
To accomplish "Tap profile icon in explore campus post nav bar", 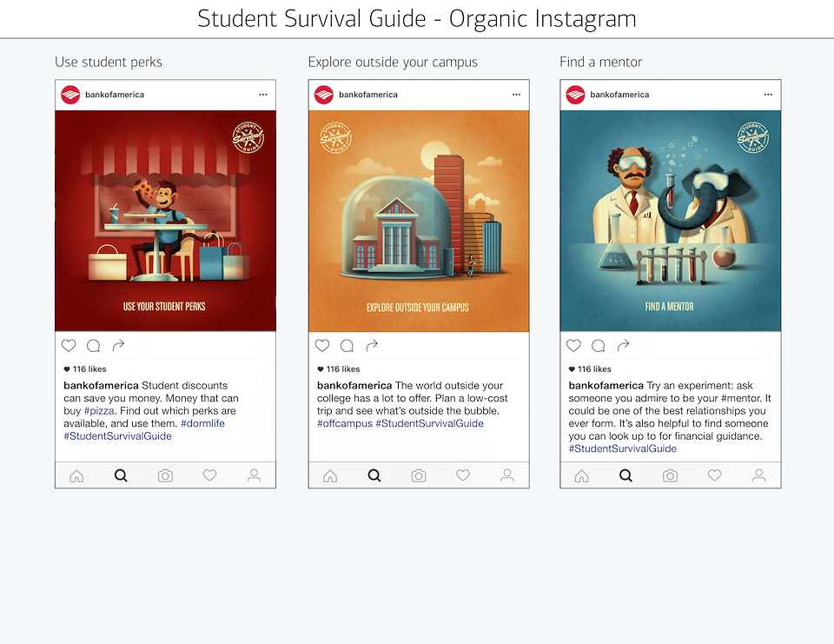I will 507,475.
